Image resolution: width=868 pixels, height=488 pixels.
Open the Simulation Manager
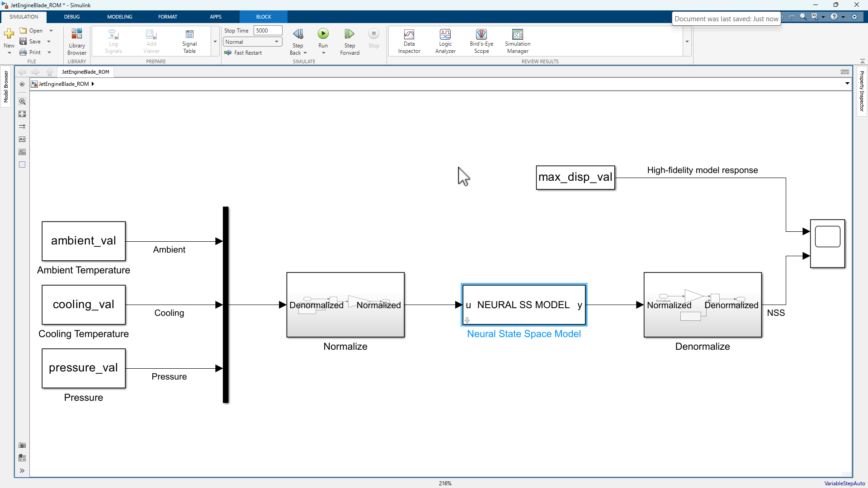pyautogui.click(x=518, y=42)
